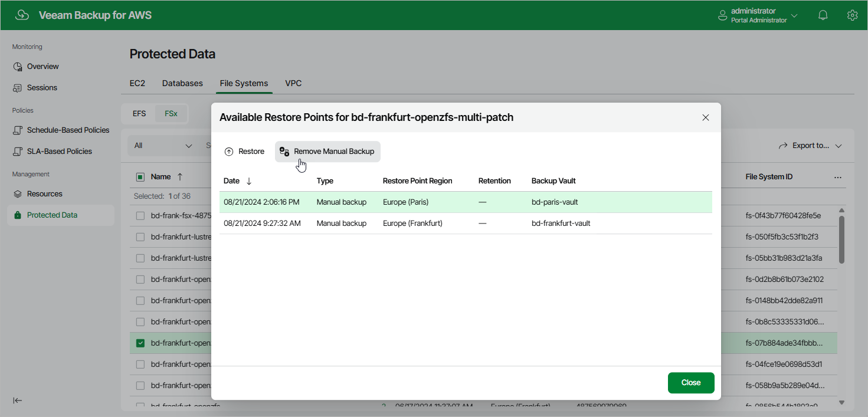Click the Restore button label
This screenshot has height=417, width=868.
coord(251,152)
